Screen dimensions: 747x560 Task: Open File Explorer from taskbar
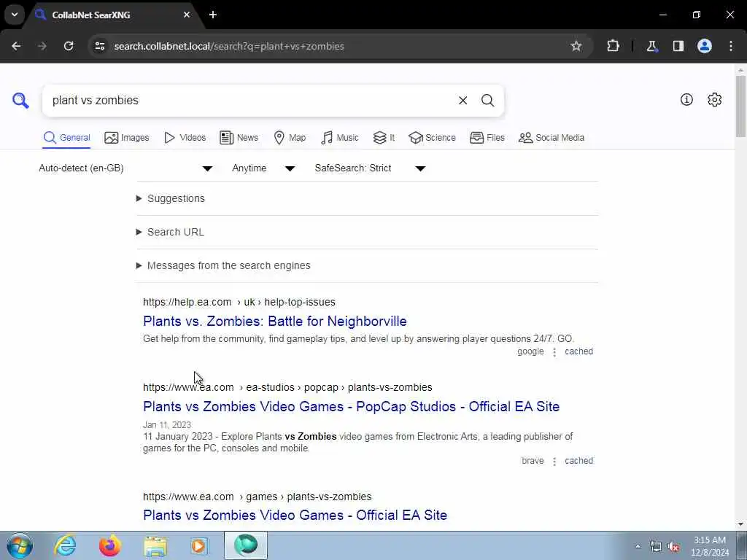pos(155,546)
